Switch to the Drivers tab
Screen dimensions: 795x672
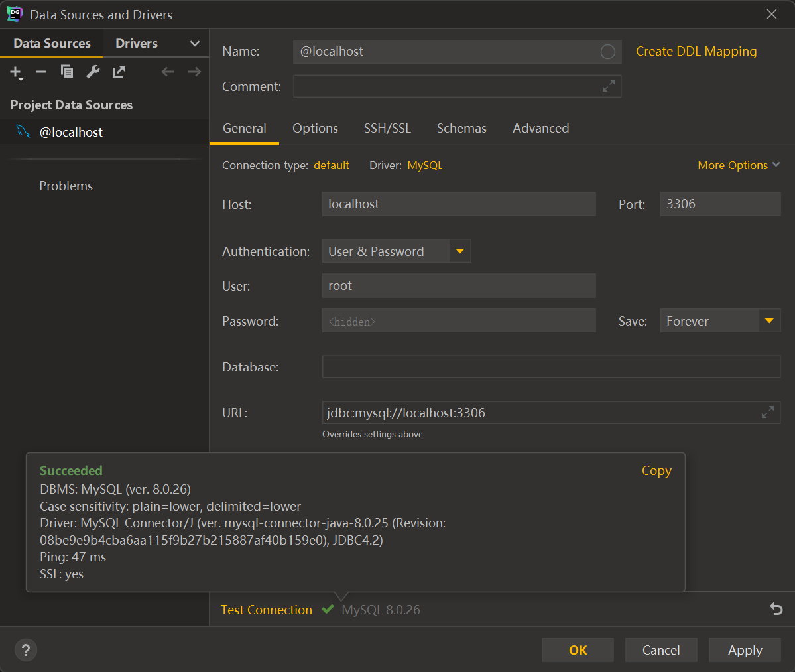(x=137, y=44)
